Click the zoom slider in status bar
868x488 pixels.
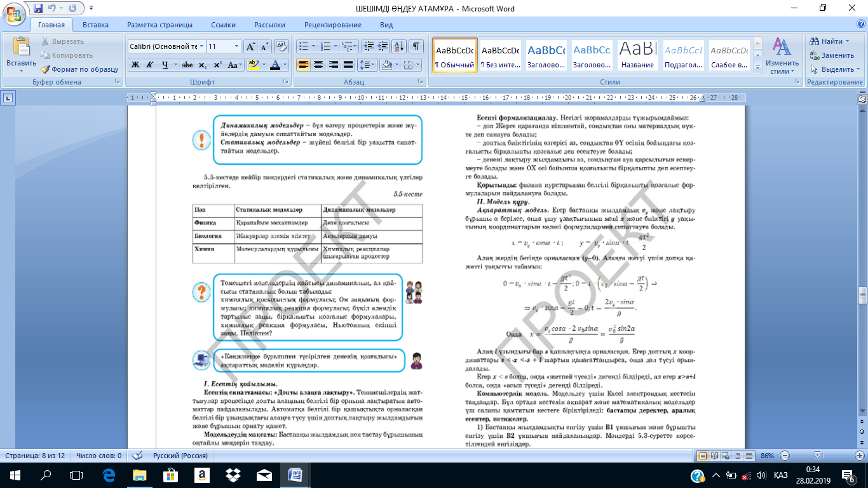pyautogui.click(x=817, y=456)
